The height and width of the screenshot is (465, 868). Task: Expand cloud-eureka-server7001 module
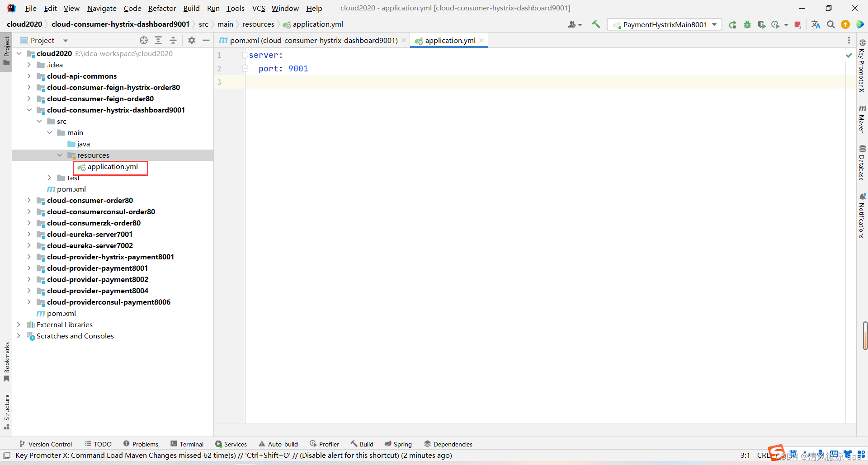coord(29,234)
